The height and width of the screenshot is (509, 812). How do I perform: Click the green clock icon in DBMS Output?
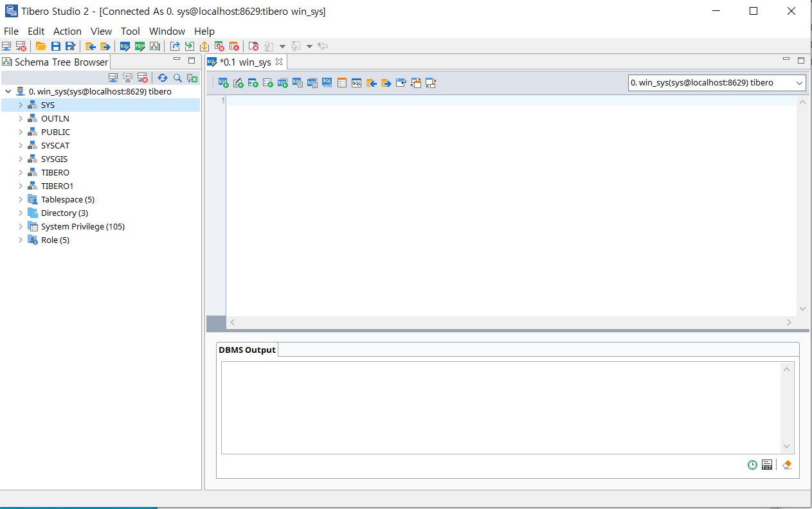pos(752,465)
